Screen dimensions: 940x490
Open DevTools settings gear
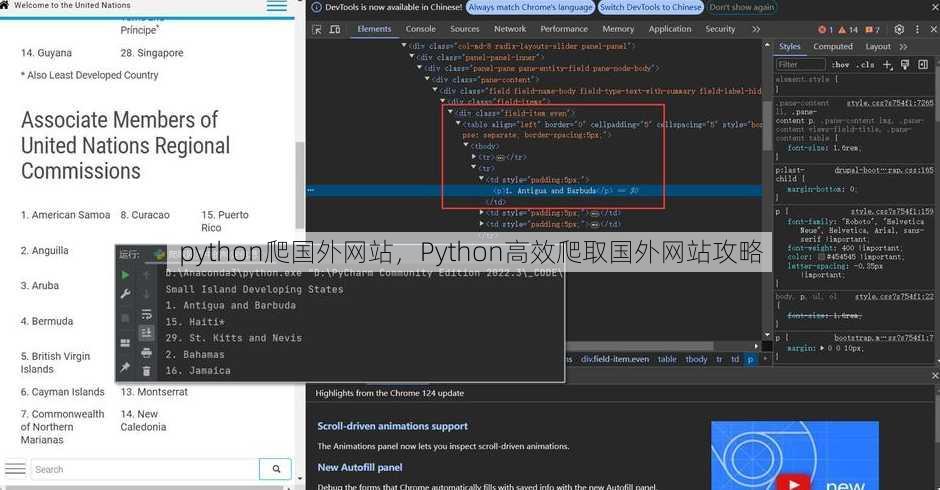click(899, 29)
